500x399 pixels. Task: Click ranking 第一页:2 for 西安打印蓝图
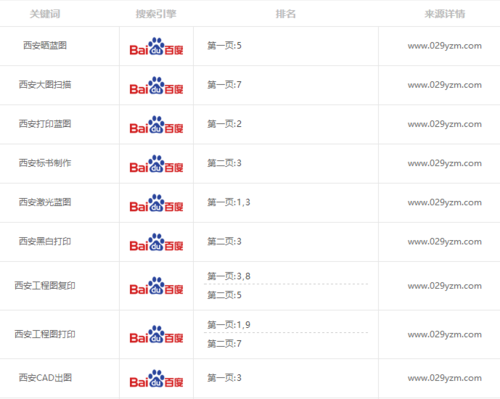pos(224,124)
